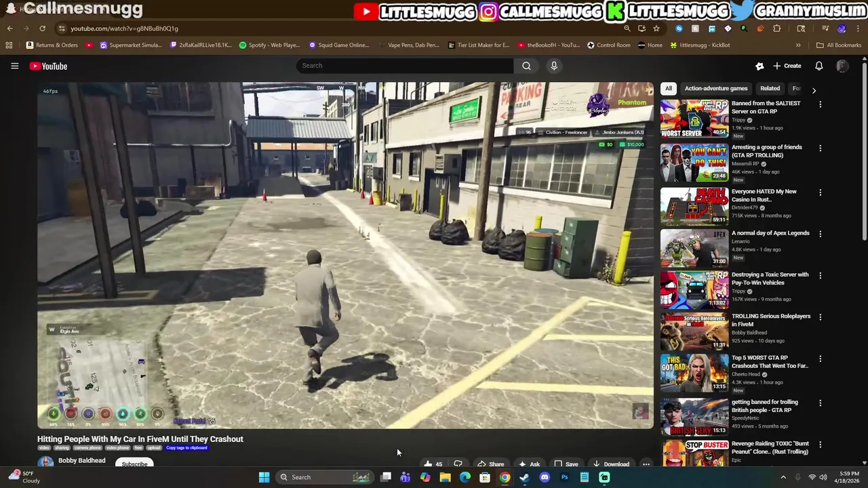The height and width of the screenshot is (488, 868).
Task: Open the Returns & Orders bookmark
Action: [x=52, y=45]
